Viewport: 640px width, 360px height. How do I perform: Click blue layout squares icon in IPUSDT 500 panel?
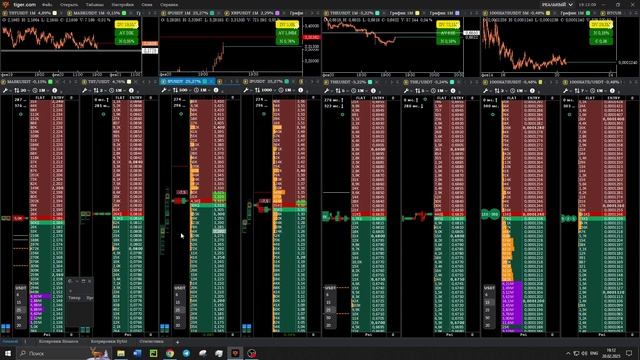coord(164,328)
